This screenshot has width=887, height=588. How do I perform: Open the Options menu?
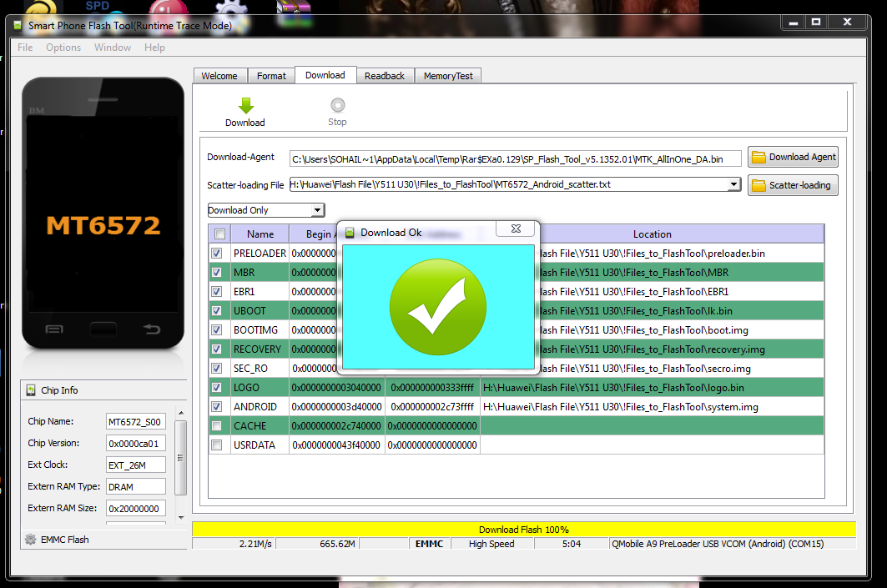pyautogui.click(x=63, y=48)
